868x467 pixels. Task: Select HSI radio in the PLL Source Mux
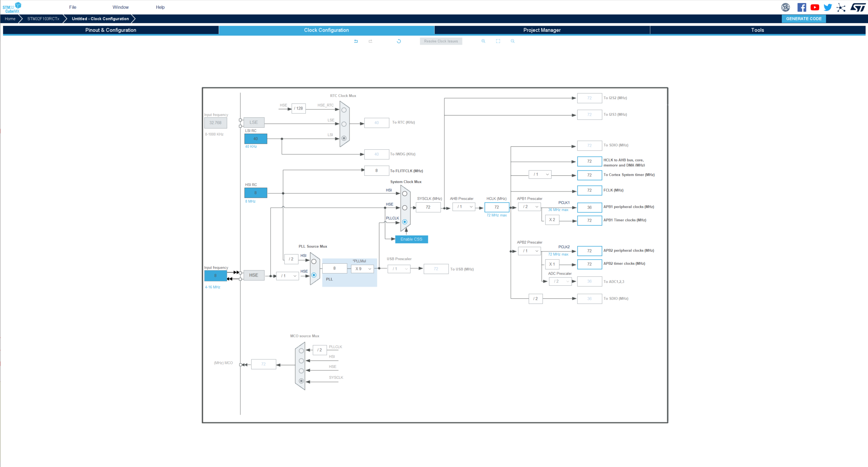pyautogui.click(x=314, y=262)
